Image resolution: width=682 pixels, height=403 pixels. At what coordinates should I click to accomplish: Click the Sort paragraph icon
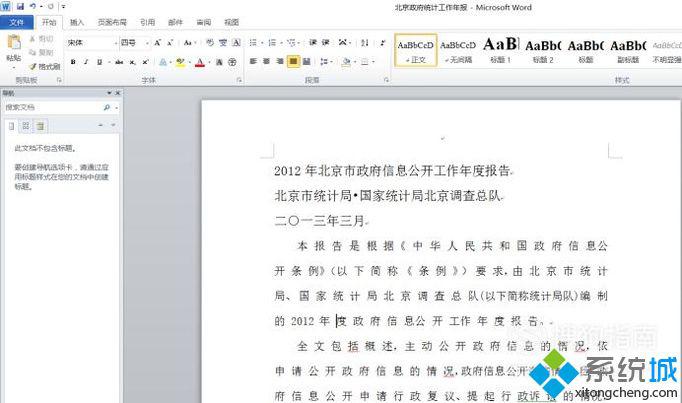pos(365,43)
